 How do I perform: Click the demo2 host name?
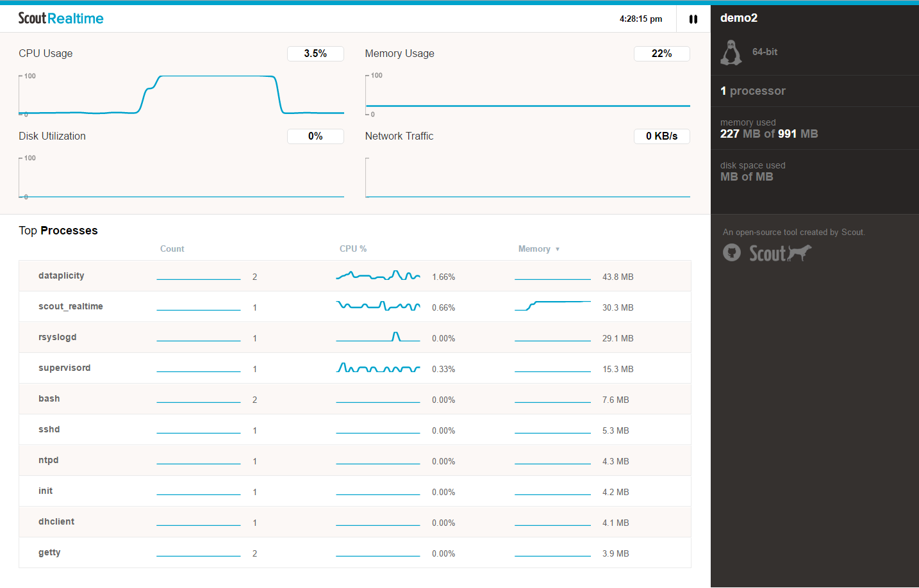pyautogui.click(x=739, y=18)
